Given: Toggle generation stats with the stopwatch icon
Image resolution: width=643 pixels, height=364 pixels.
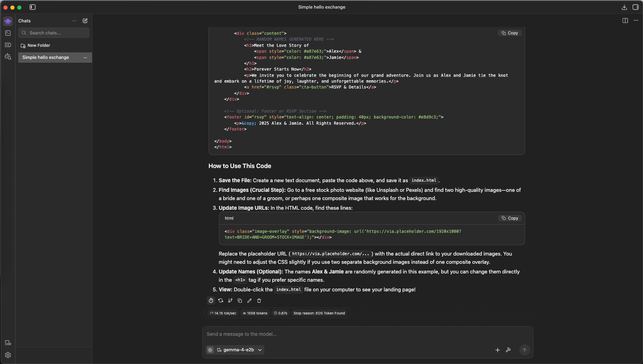Looking at the screenshot, I should coord(211,301).
